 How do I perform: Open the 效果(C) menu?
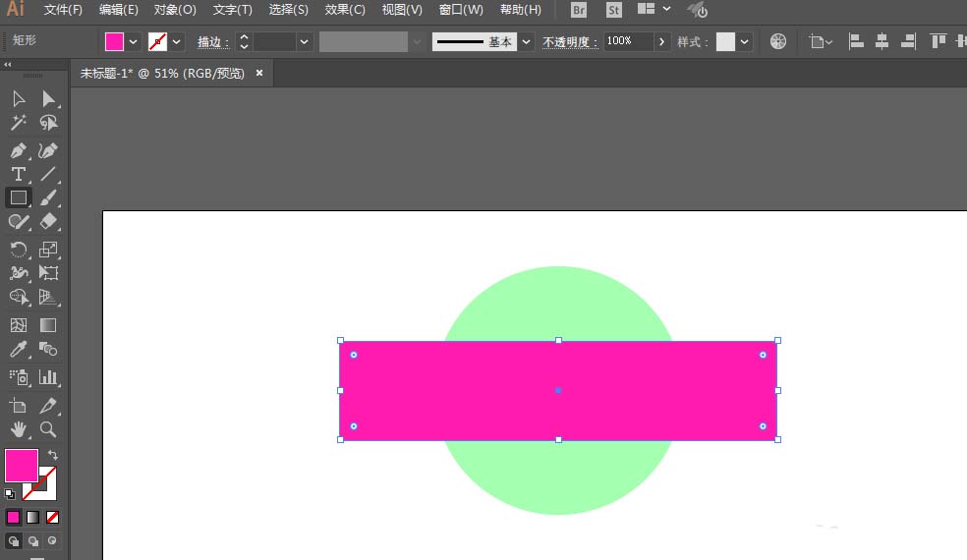click(x=345, y=10)
